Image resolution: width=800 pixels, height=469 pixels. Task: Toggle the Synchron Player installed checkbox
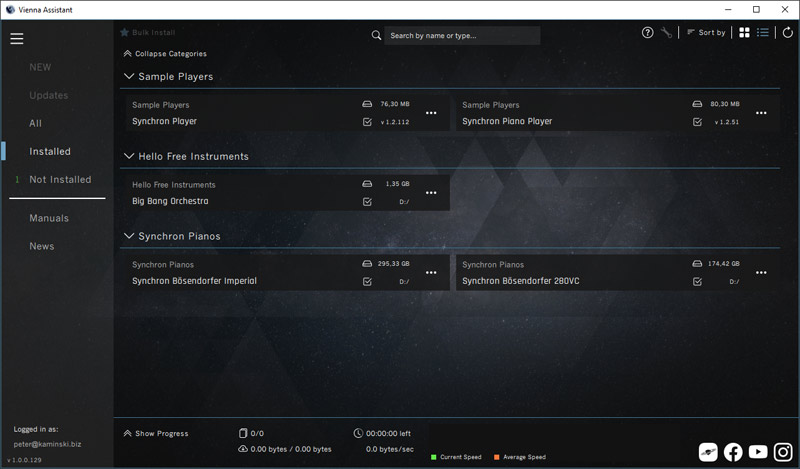pyautogui.click(x=367, y=122)
